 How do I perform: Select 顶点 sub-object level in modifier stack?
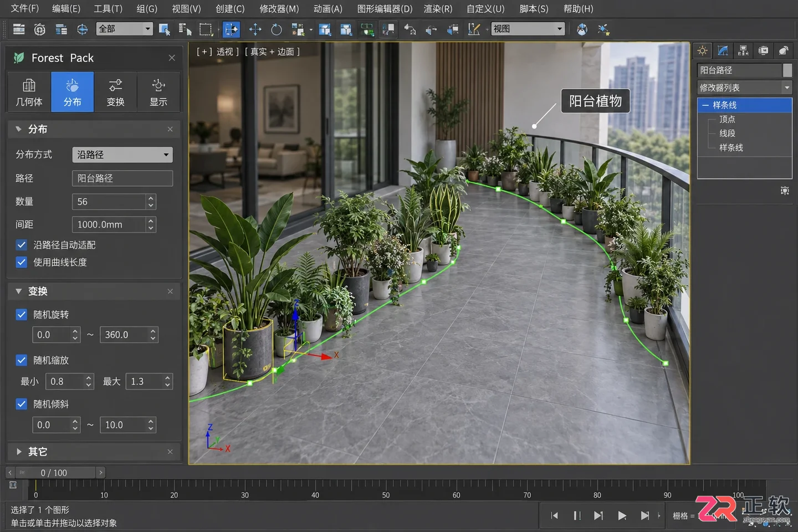tap(727, 119)
